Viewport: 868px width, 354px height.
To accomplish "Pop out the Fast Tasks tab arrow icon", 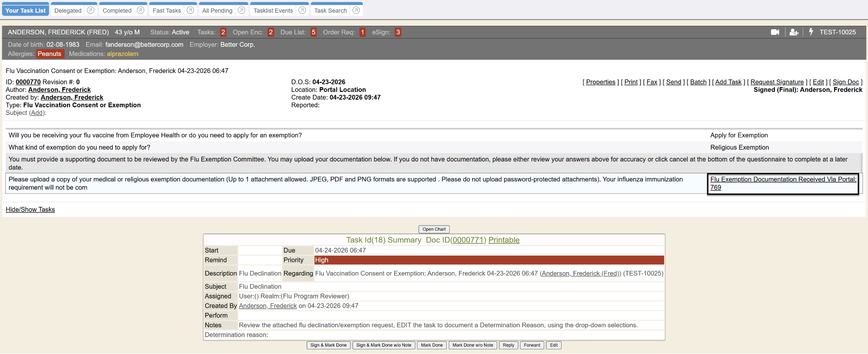I will pos(190,10).
